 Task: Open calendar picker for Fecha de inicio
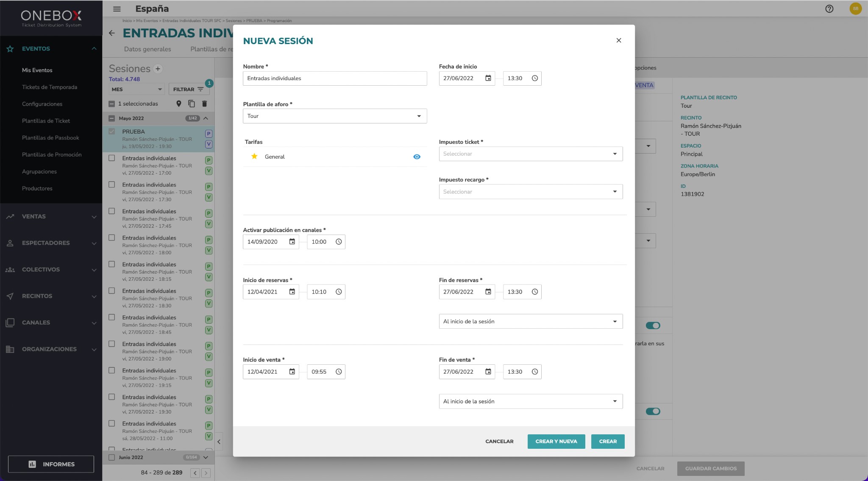(488, 78)
